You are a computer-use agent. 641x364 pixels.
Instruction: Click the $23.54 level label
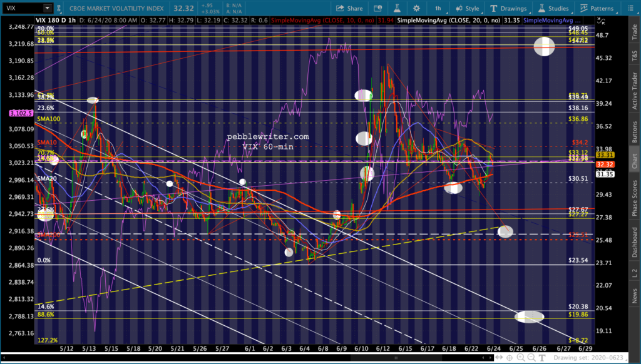point(578,260)
